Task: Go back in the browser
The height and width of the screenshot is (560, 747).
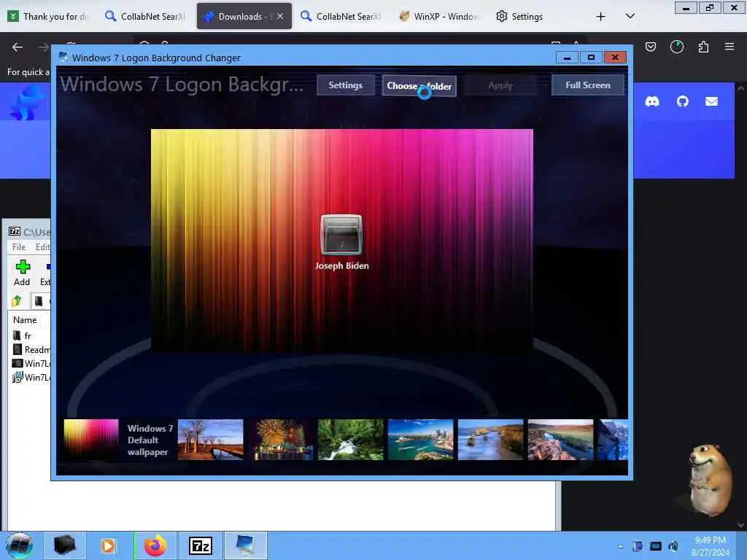Action: (18, 47)
